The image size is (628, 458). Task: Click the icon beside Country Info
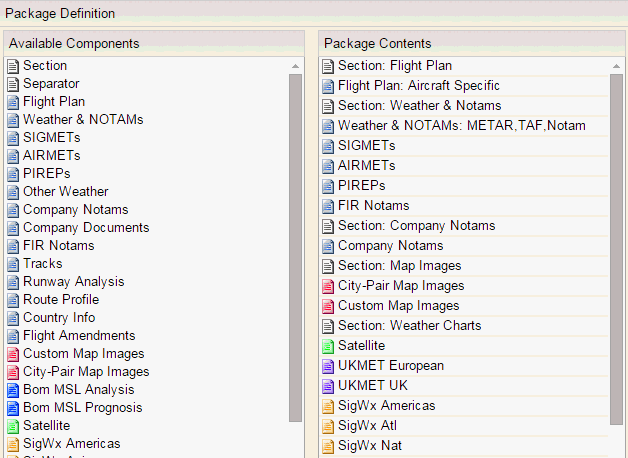(x=13, y=318)
